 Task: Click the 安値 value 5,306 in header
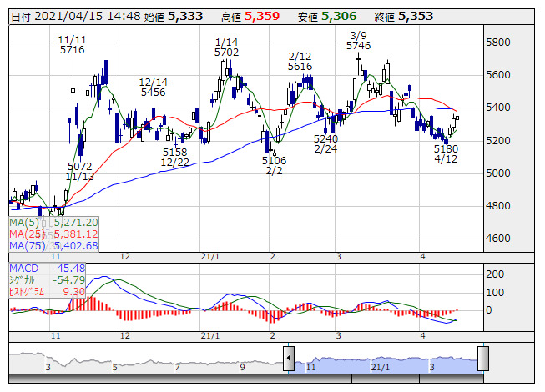[340, 17]
